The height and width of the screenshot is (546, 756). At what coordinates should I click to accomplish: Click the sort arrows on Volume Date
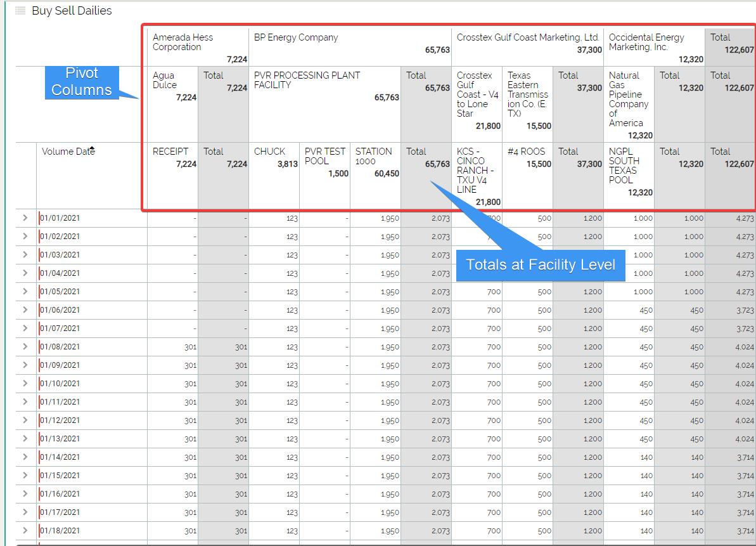click(92, 150)
